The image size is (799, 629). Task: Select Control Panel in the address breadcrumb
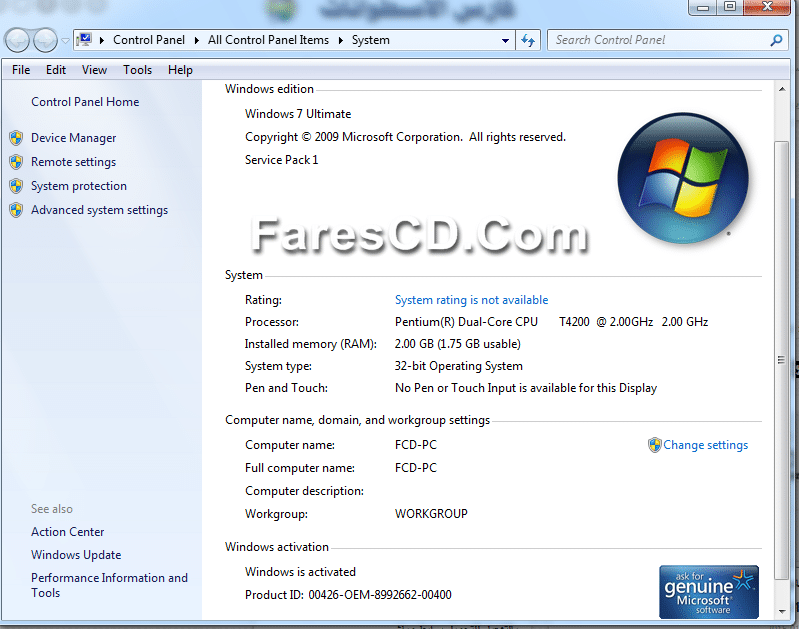tap(149, 40)
